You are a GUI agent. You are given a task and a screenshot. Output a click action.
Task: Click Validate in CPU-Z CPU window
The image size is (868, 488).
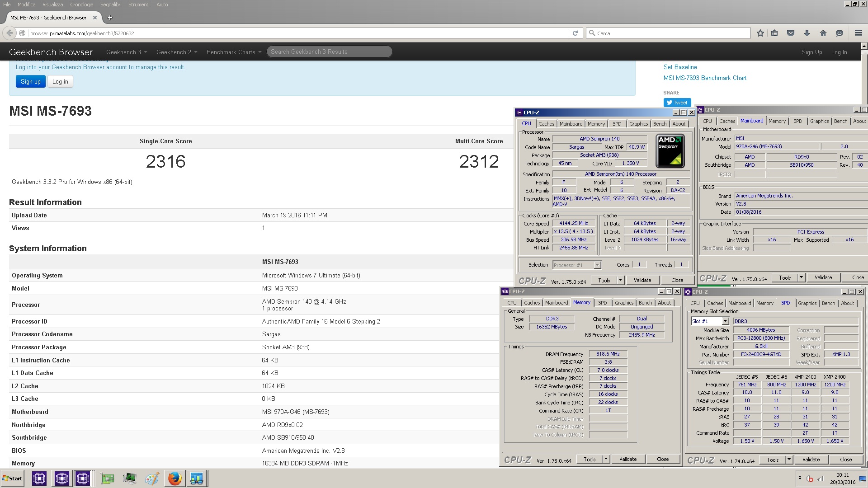642,280
